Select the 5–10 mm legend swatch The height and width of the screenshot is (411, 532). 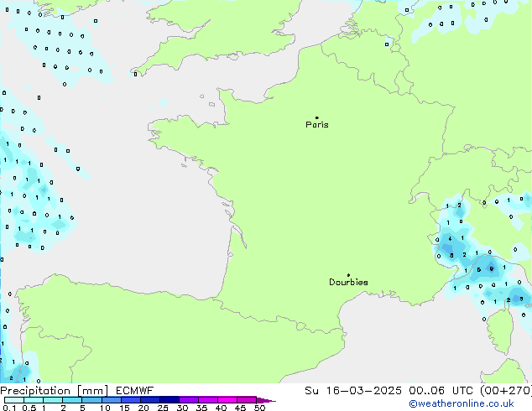[x=91, y=400]
